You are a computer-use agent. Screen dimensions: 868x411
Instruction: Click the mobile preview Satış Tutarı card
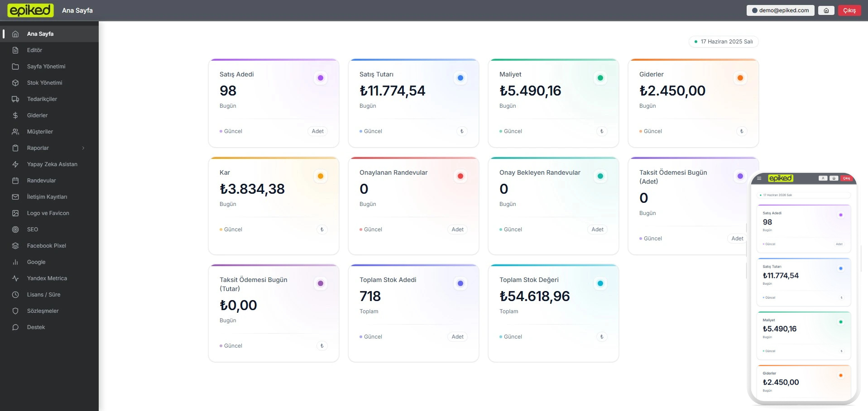point(804,282)
